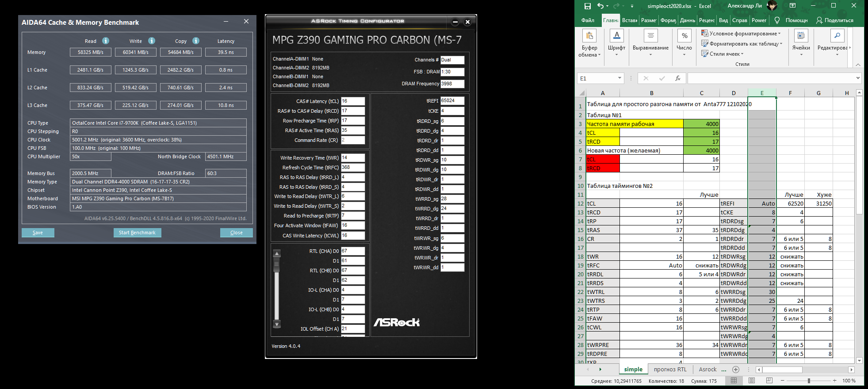Screen dimensions: 868x389
Task: Switch to the Вид ribbon tab
Action: point(723,20)
